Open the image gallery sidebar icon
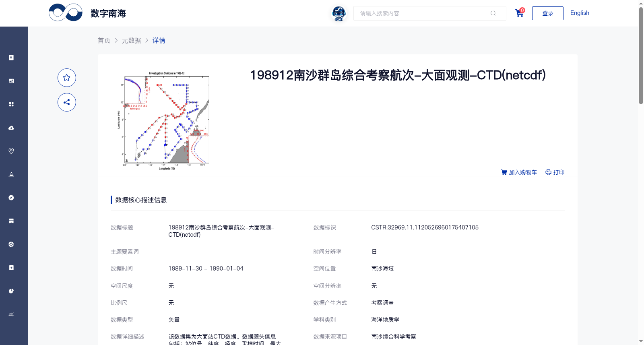Image resolution: width=644 pixels, height=345 pixels. (x=11, y=81)
